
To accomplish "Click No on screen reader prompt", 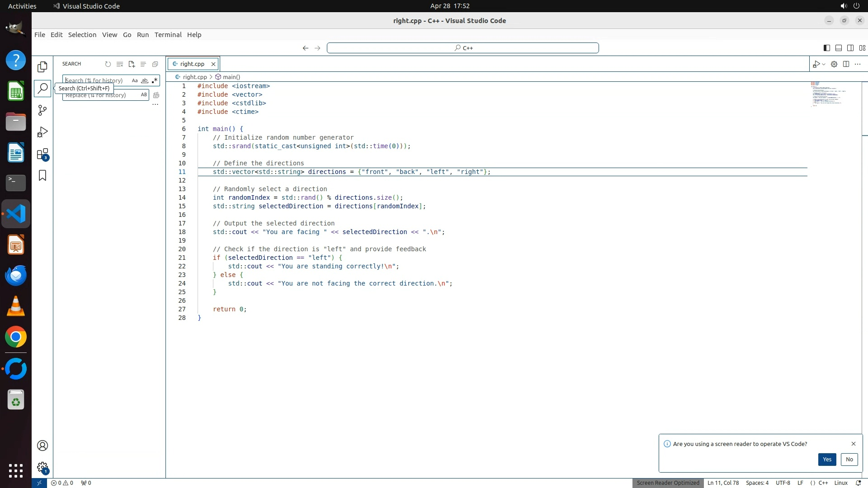I will (849, 459).
